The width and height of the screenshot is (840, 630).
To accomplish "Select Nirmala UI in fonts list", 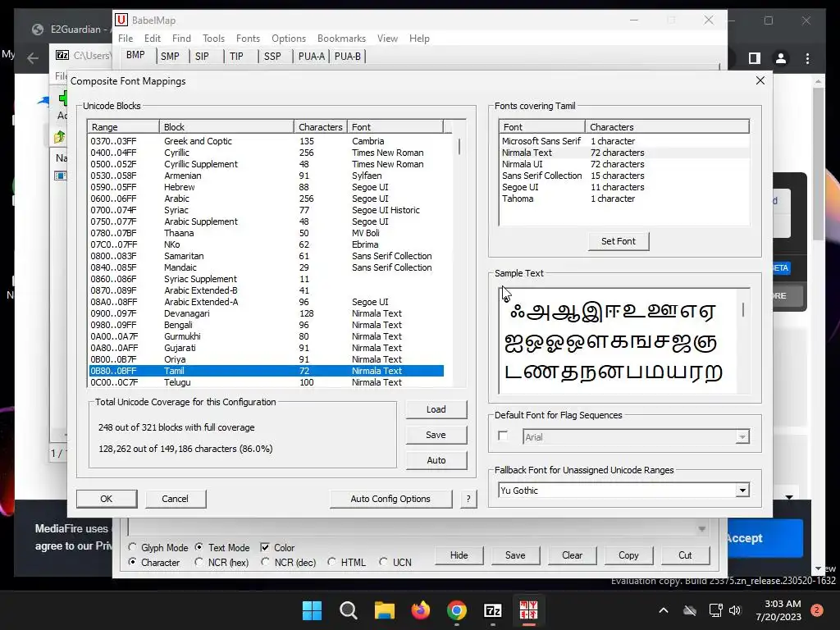I will tap(623, 164).
